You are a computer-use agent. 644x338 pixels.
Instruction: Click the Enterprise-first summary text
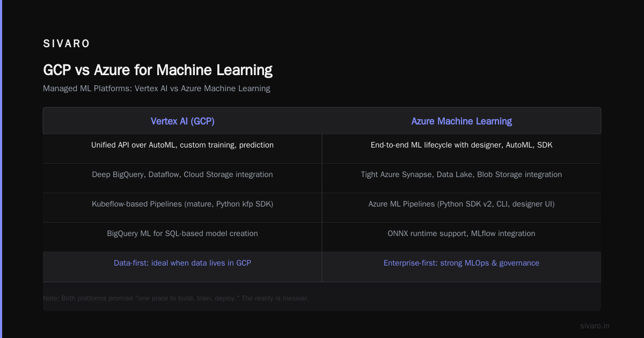[x=462, y=263]
